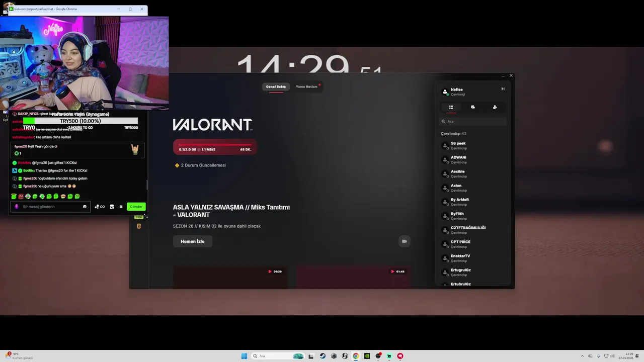Viewport: 644px width, 362px height.
Task: Open the Windows Start menu
Action: click(244, 356)
